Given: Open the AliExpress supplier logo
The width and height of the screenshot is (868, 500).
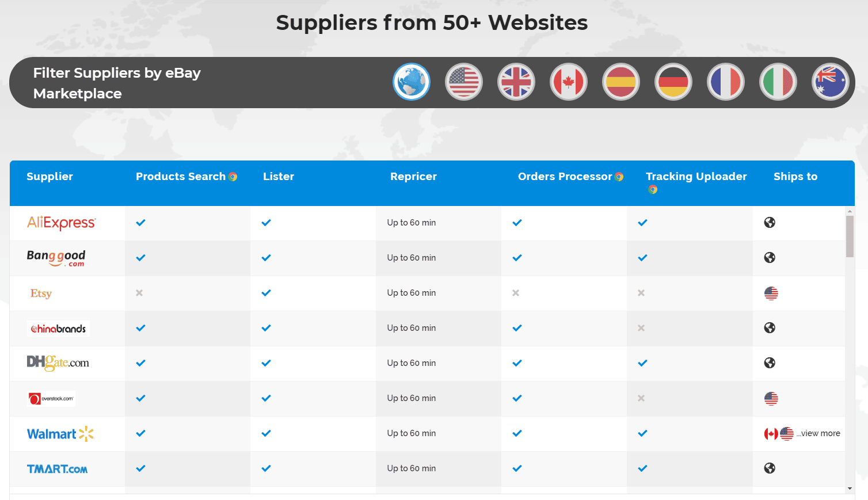Looking at the screenshot, I should pyautogui.click(x=61, y=223).
